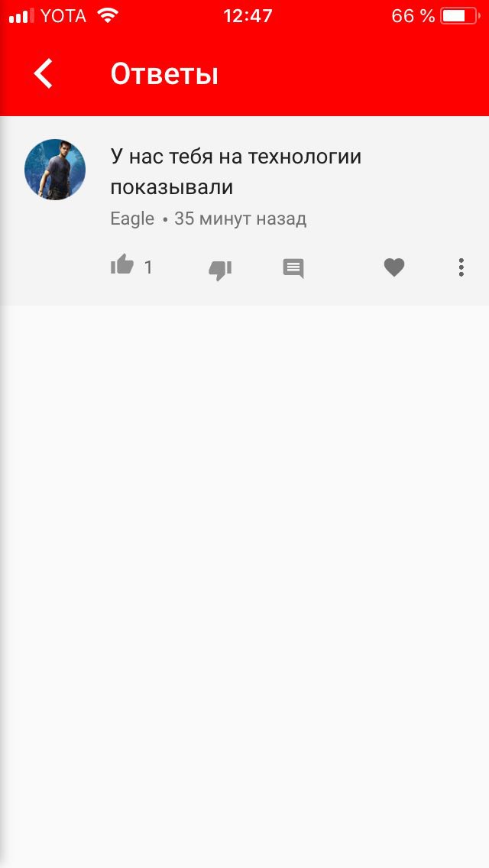Tap the 35 минут назад timestamp
This screenshot has width=489, height=868.
click(241, 219)
